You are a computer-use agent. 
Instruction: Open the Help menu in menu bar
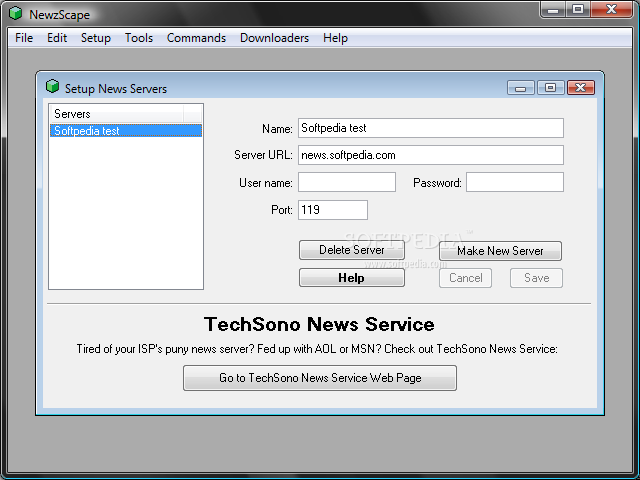point(335,38)
